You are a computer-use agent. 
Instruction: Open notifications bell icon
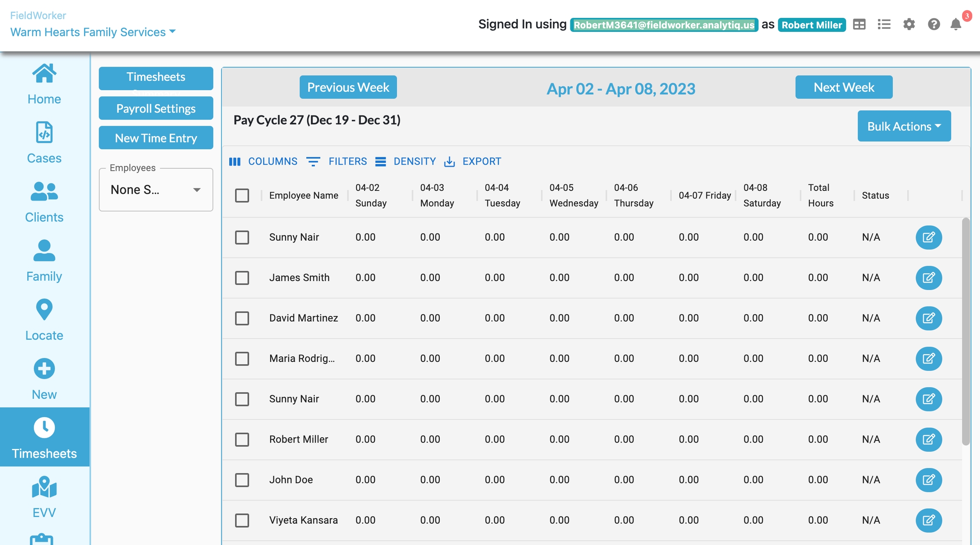956,24
